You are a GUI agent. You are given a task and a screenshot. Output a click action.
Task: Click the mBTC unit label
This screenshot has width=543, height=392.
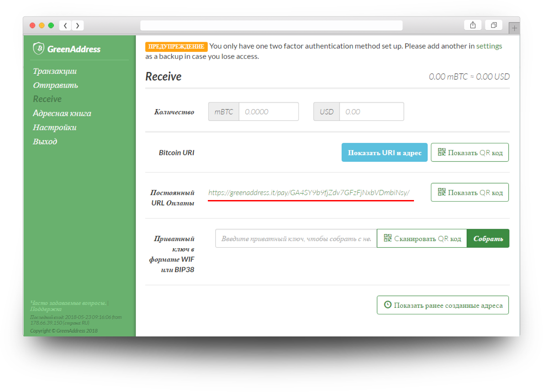[224, 112]
